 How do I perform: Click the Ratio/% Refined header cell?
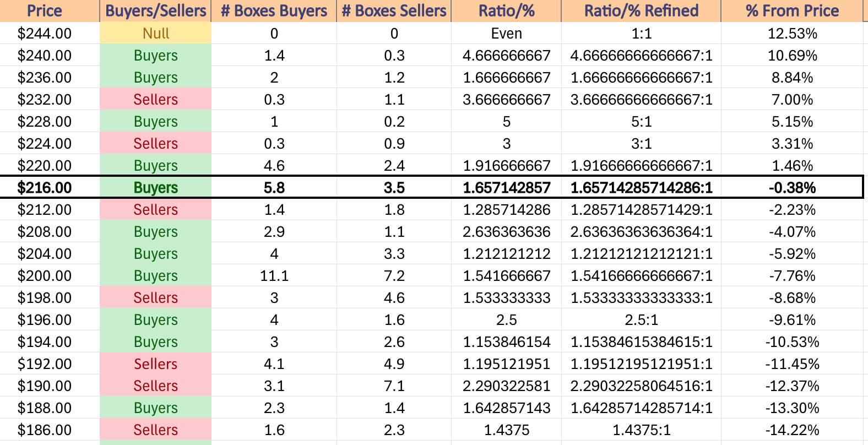[x=641, y=11]
